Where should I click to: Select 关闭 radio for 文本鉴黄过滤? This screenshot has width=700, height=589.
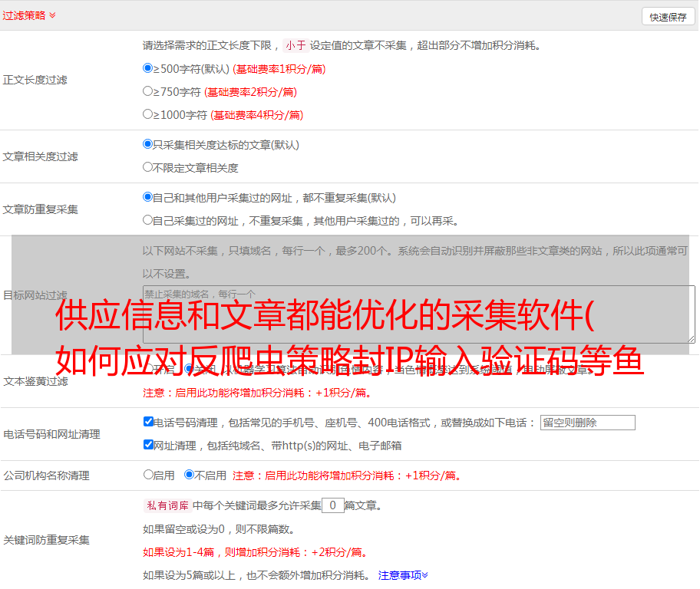[190, 369]
